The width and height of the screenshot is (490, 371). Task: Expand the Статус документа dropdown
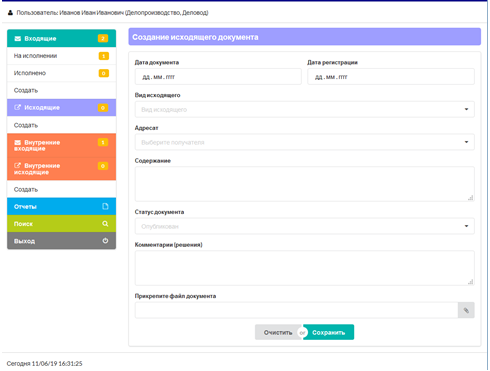point(305,226)
